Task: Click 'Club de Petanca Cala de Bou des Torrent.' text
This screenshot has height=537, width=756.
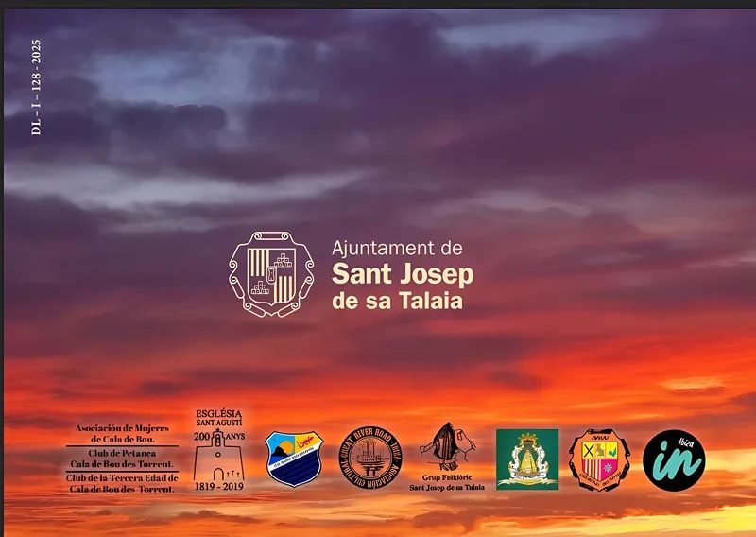Action: (122, 459)
